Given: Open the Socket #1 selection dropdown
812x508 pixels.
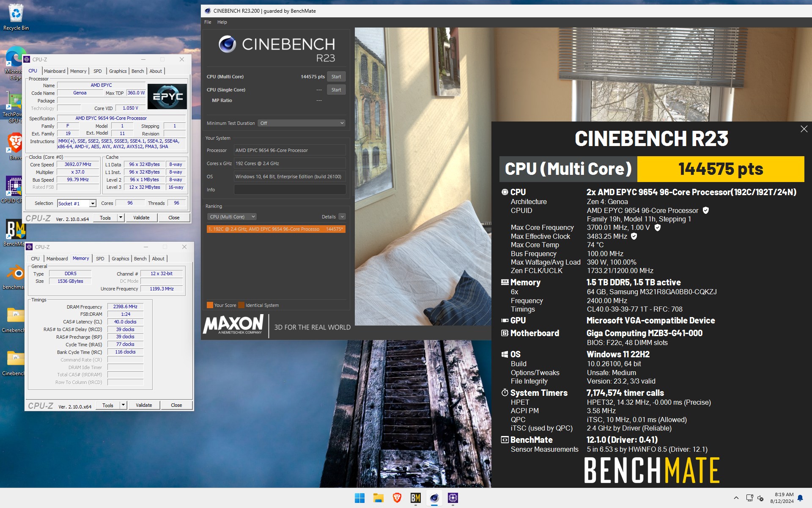Looking at the screenshot, I should tap(77, 204).
